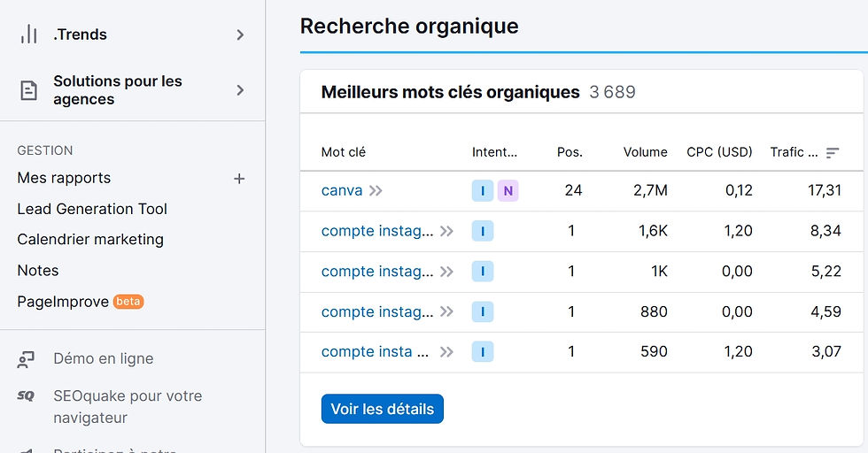This screenshot has height=453, width=868.
Task: Open Calendrier marketing in sidebar
Action: tap(90, 239)
